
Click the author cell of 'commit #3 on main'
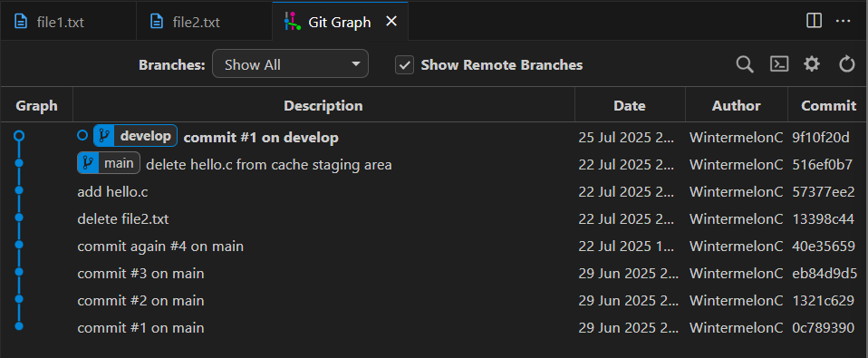click(x=737, y=274)
